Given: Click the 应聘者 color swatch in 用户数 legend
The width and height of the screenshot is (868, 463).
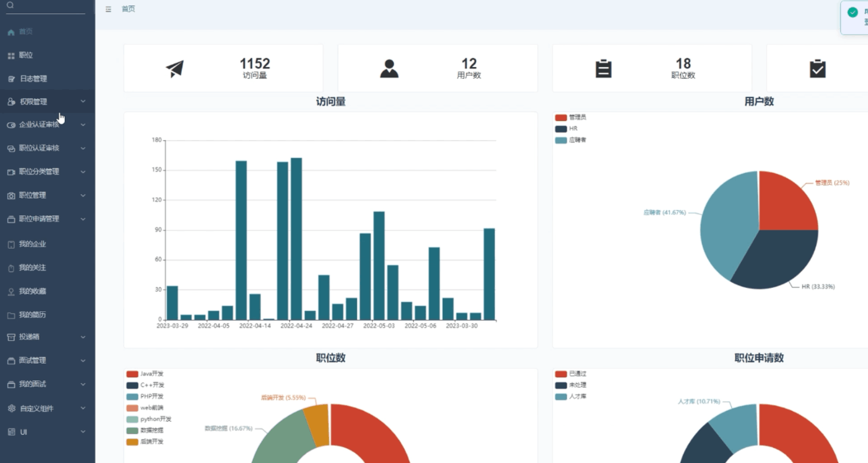Looking at the screenshot, I should pyautogui.click(x=561, y=141).
